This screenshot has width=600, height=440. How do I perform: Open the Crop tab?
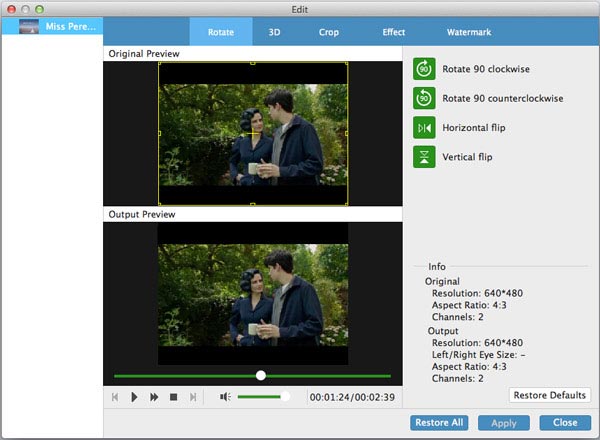(x=329, y=32)
